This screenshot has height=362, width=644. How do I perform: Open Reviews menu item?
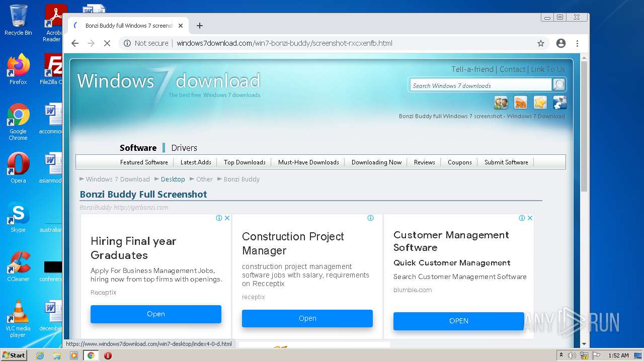425,162
